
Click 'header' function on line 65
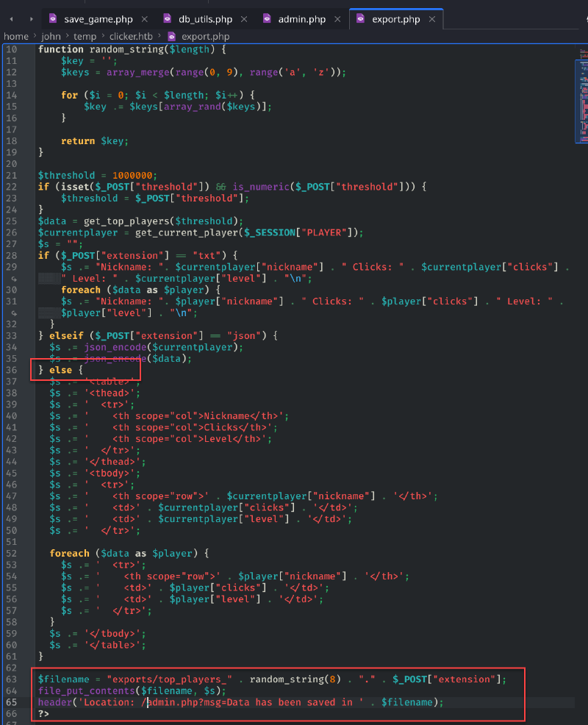point(55,702)
